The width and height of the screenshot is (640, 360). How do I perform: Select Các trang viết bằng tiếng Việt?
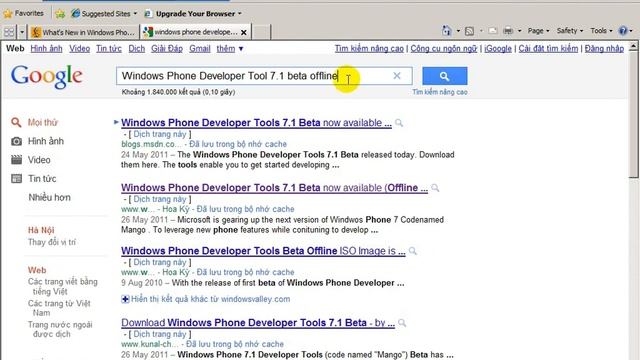[x=62, y=287]
